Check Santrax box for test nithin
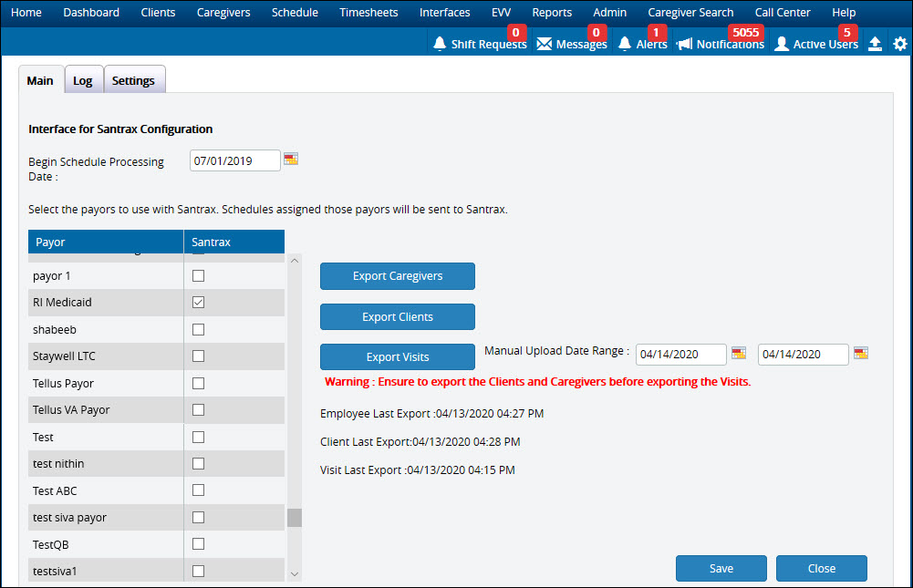Screen dimensions: 913x588 (x=199, y=463)
